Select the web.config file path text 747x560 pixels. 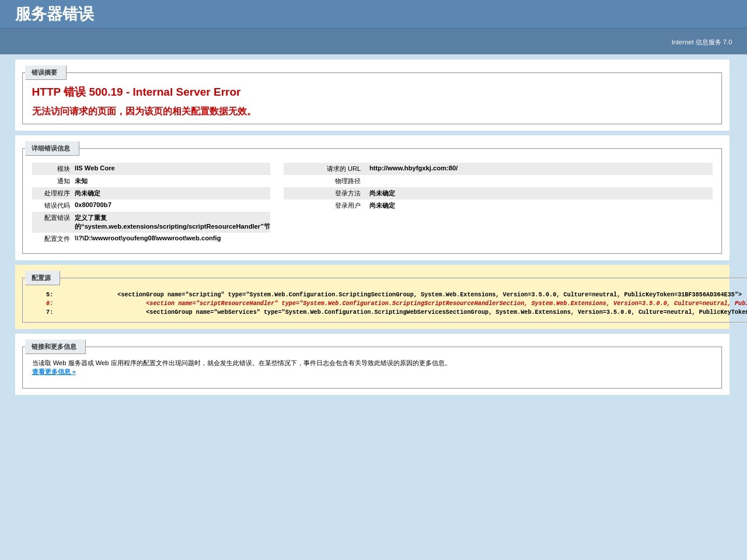click(x=148, y=239)
